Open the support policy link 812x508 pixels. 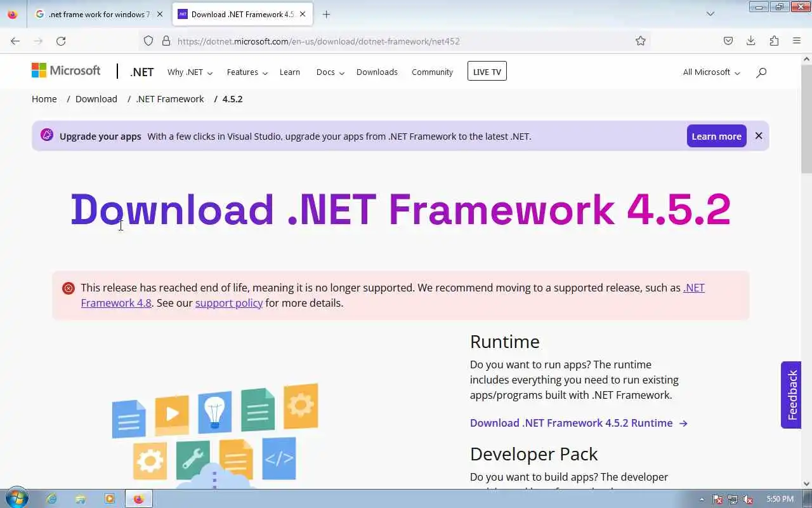point(229,303)
